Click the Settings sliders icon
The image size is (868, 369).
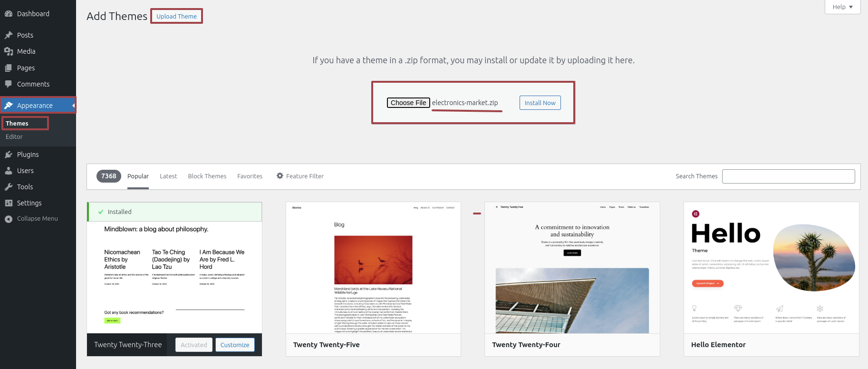tap(9, 203)
